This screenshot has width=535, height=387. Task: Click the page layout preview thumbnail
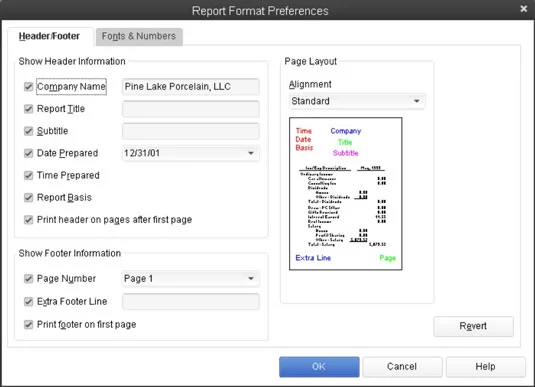pyautogui.click(x=346, y=194)
